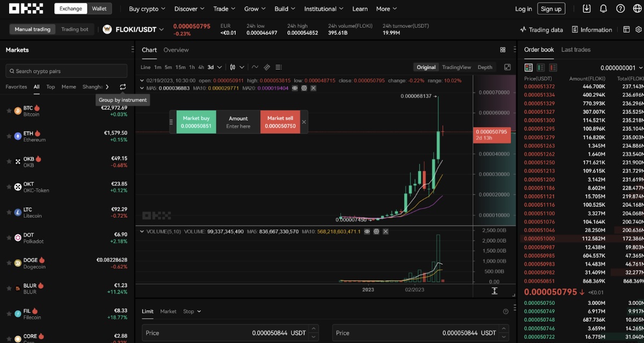Image resolution: width=644 pixels, height=343 pixels.
Task: Show sell orders only view
Action: tap(553, 68)
